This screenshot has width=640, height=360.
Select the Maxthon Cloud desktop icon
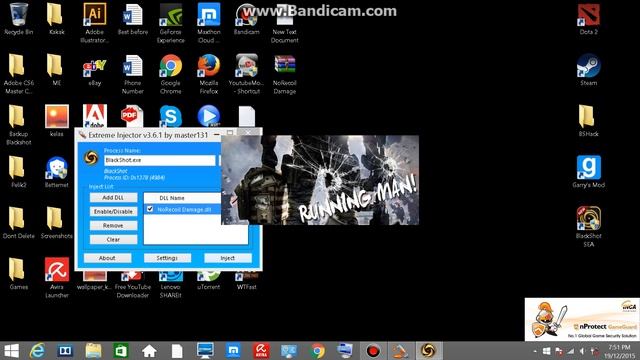[x=209, y=23]
